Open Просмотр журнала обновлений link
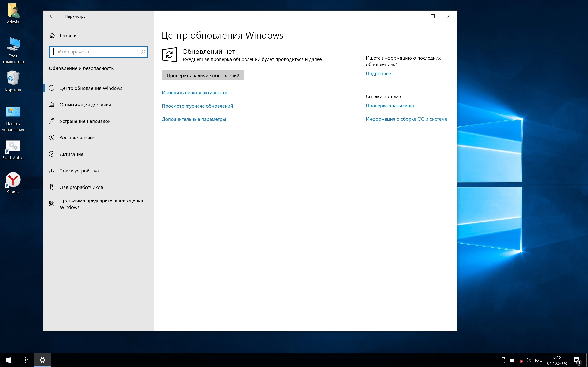 tap(197, 106)
